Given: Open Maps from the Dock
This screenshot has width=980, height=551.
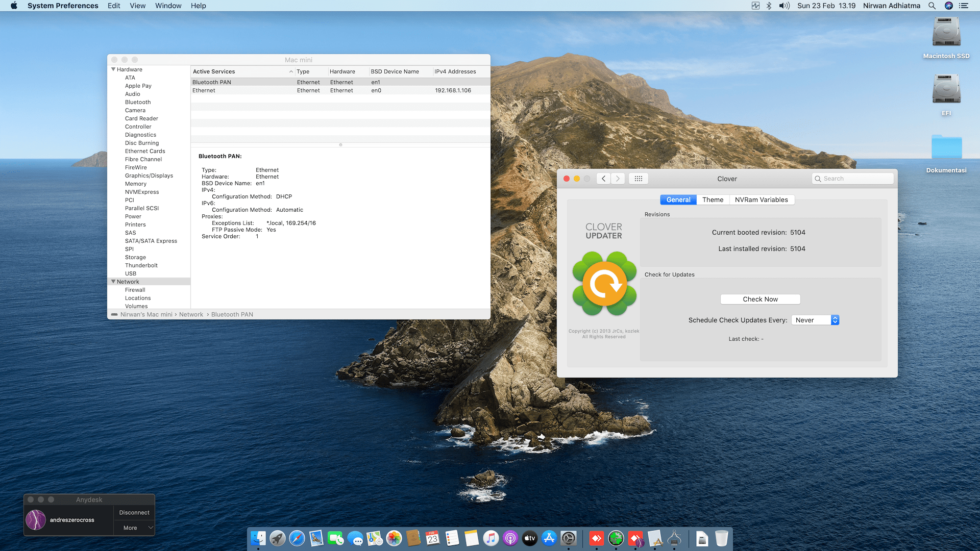Looking at the screenshot, I should [x=375, y=538].
